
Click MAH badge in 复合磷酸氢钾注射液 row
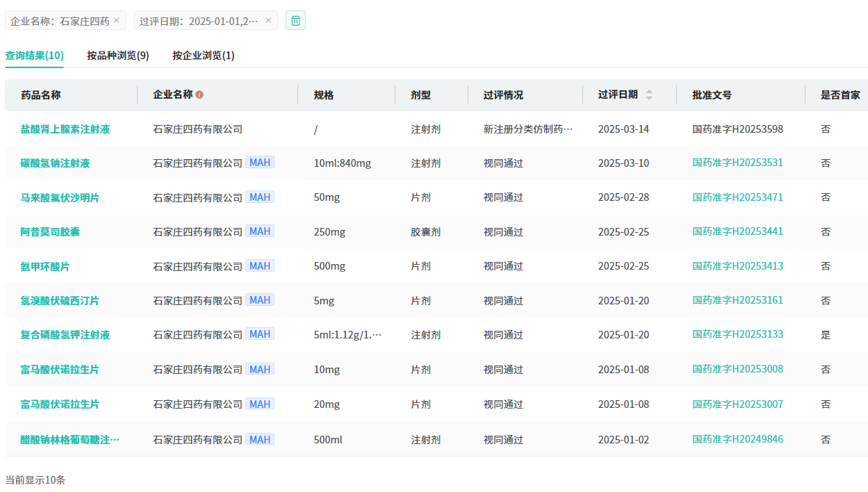pyautogui.click(x=260, y=334)
